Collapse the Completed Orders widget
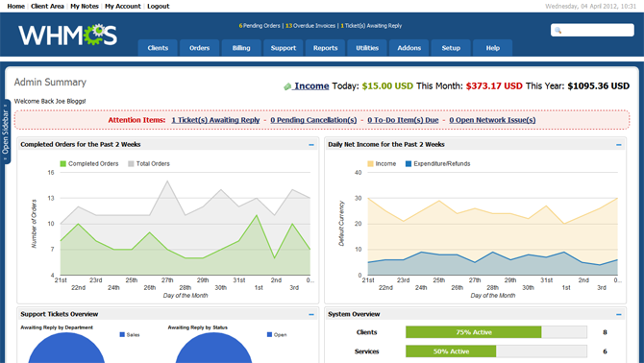The height and width of the screenshot is (363, 644). click(311, 145)
